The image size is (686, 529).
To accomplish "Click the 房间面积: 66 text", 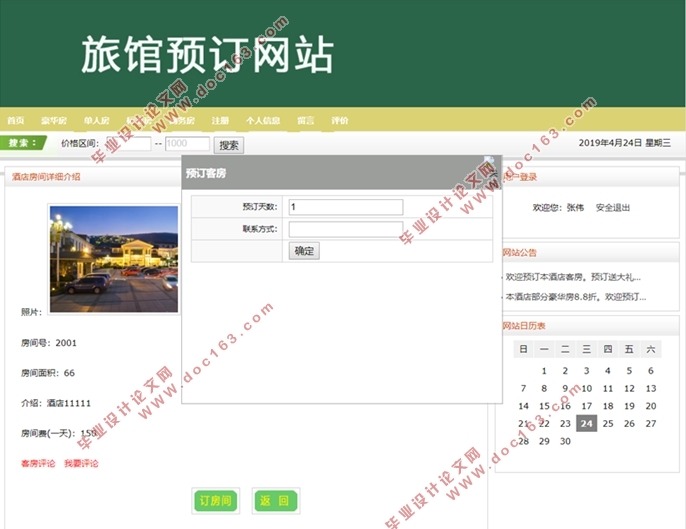I will coord(48,373).
